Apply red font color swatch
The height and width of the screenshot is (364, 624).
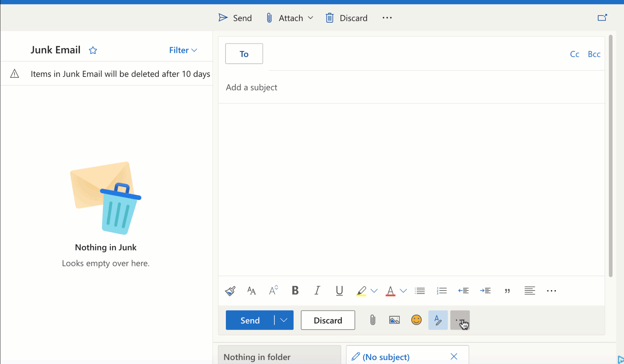(x=390, y=291)
